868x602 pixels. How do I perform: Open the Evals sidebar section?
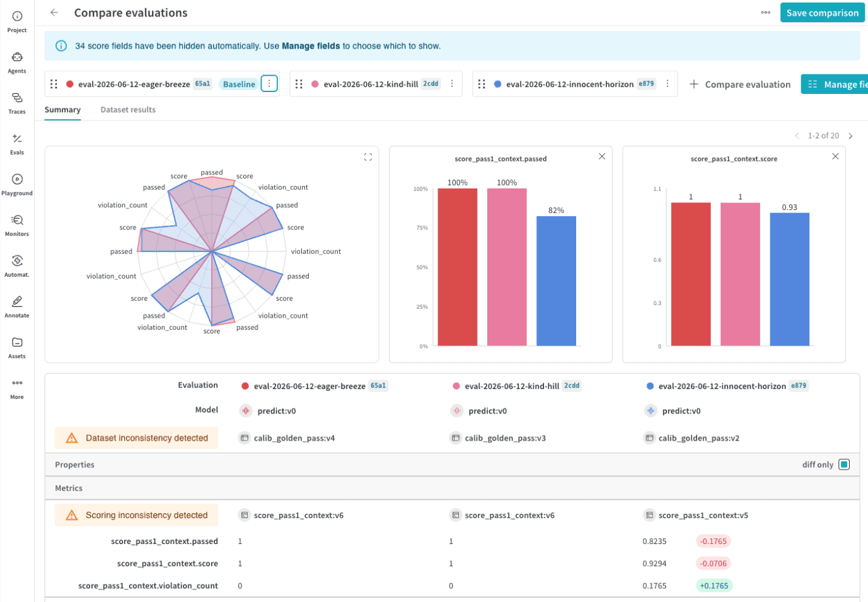tap(17, 144)
